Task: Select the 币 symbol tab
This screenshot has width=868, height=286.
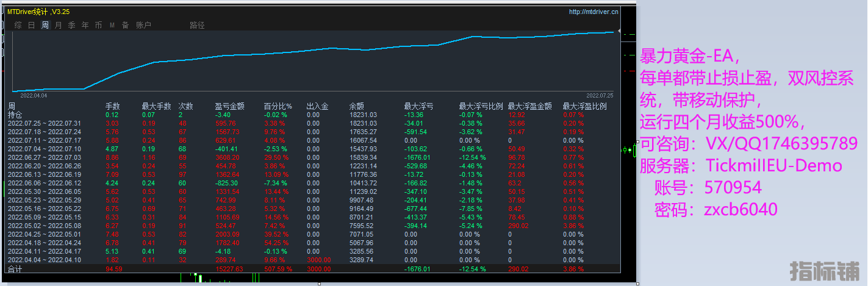Action: pos(98,25)
